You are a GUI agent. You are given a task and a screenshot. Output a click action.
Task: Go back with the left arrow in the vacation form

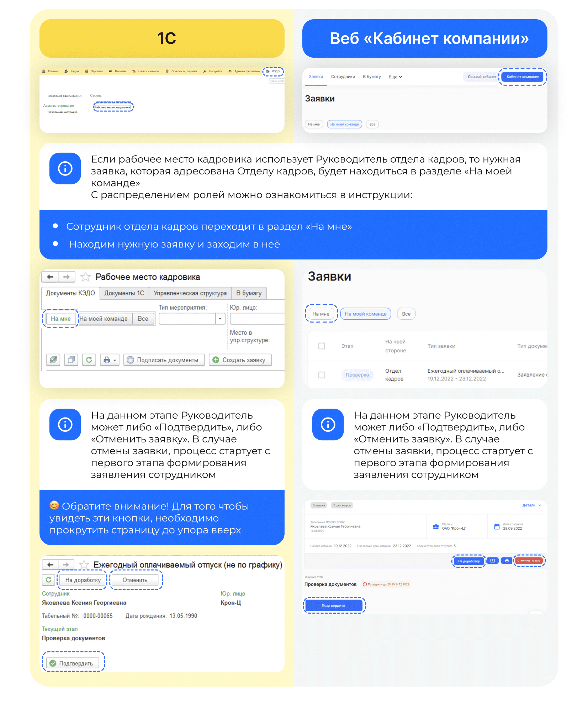pos(50,565)
